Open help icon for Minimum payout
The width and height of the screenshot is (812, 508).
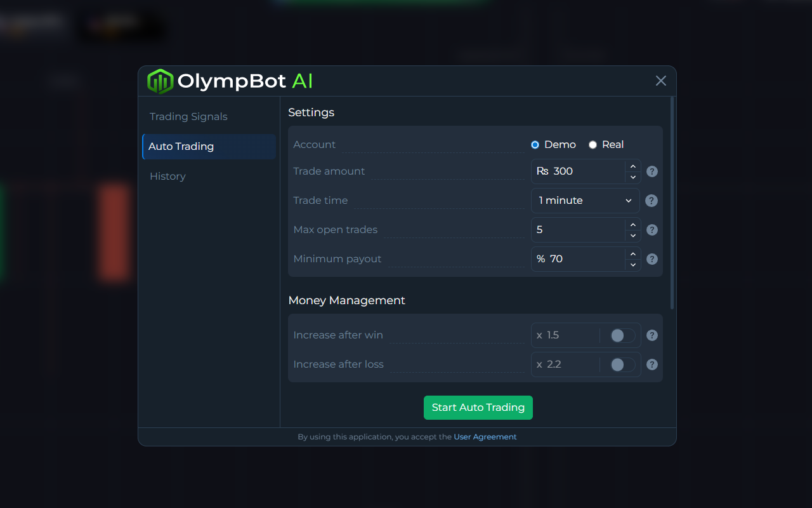tap(652, 259)
